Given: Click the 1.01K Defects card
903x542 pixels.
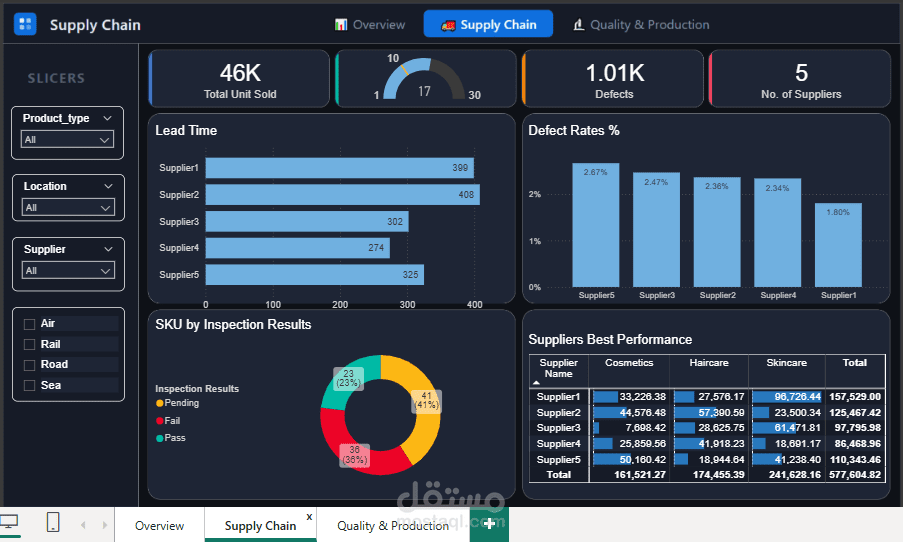Looking at the screenshot, I should [613, 78].
